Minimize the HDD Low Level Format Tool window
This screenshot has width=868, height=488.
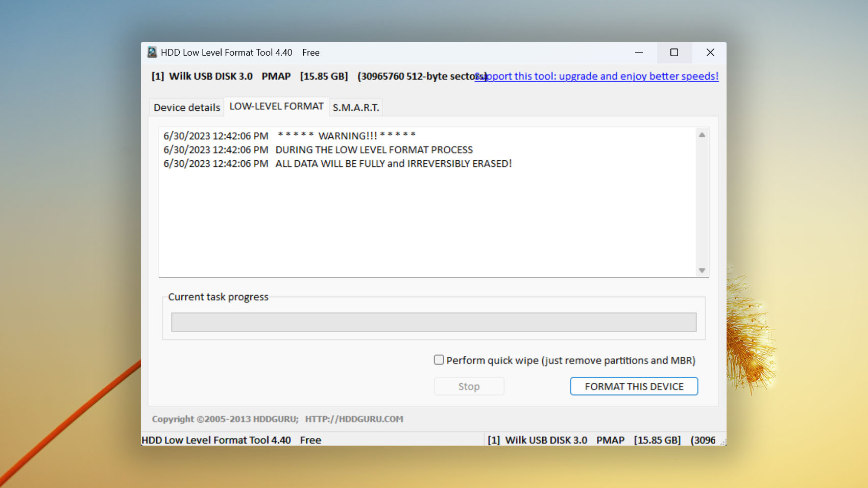pyautogui.click(x=639, y=53)
